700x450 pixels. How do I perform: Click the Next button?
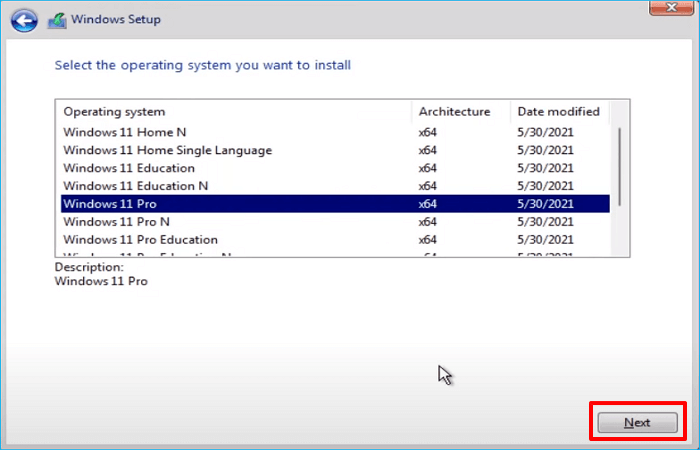point(637,423)
